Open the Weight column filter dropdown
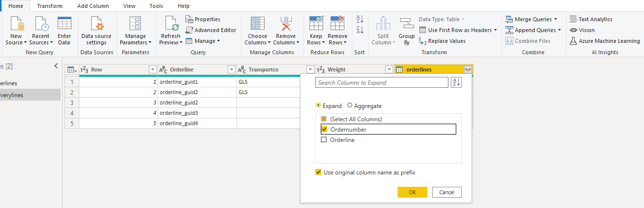Screen dimensions: 644x208 (389, 69)
